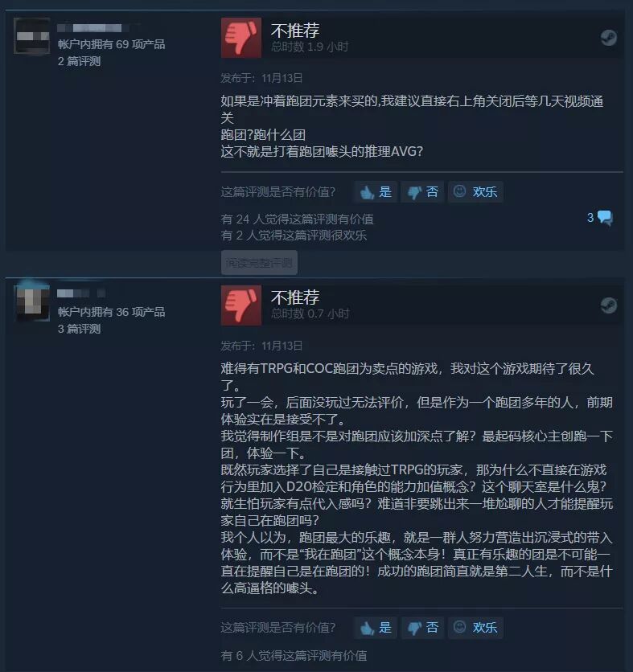Click the first review's 不推荐 title
Image resolution: width=633 pixels, height=672 pixels.
[x=295, y=31]
